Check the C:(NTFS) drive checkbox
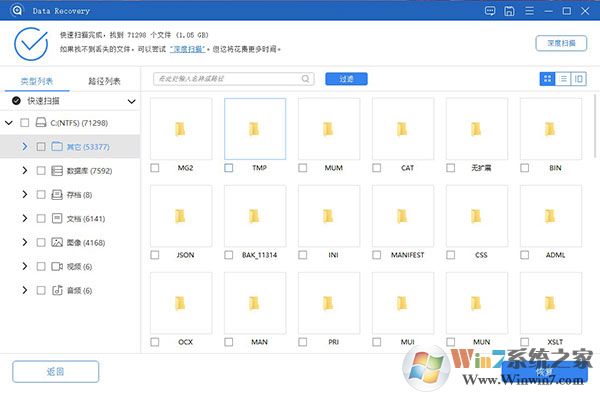Viewport: 600px width, 394px height. point(24,122)
